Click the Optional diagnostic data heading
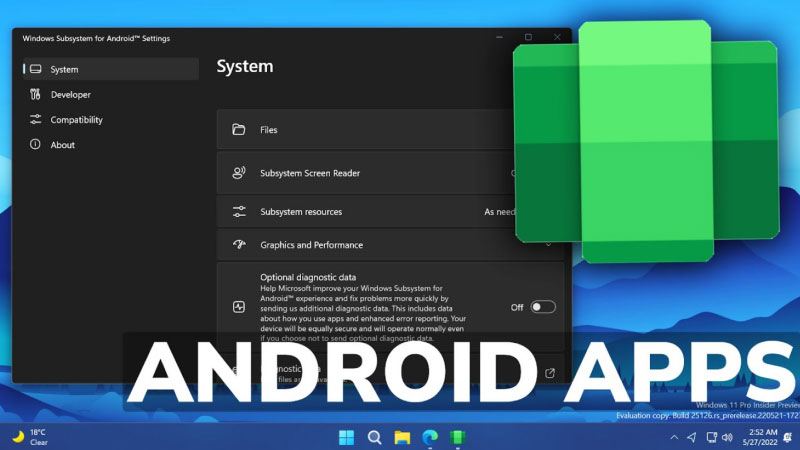 [x=308, y=277]
